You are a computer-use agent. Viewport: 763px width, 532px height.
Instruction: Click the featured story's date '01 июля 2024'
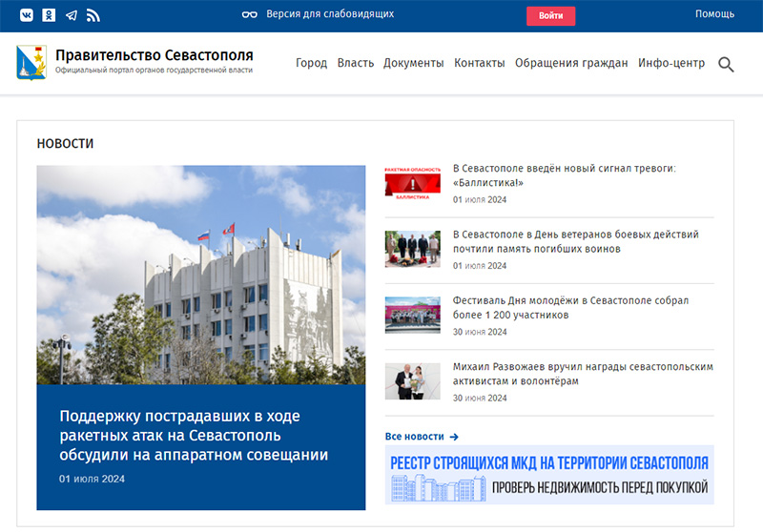coord(92,479)
